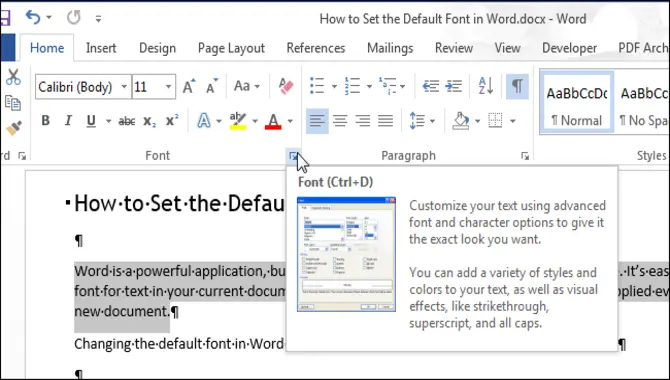This screenshot has width=670, height=380.
Task: Open the Clipboard dialog launcher
Action: click(22, 156)
